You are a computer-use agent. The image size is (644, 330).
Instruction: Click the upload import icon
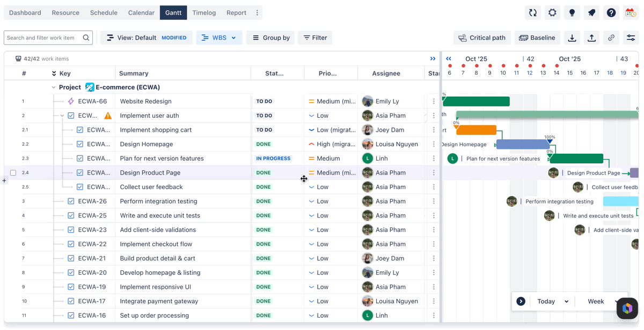[591, 38]
